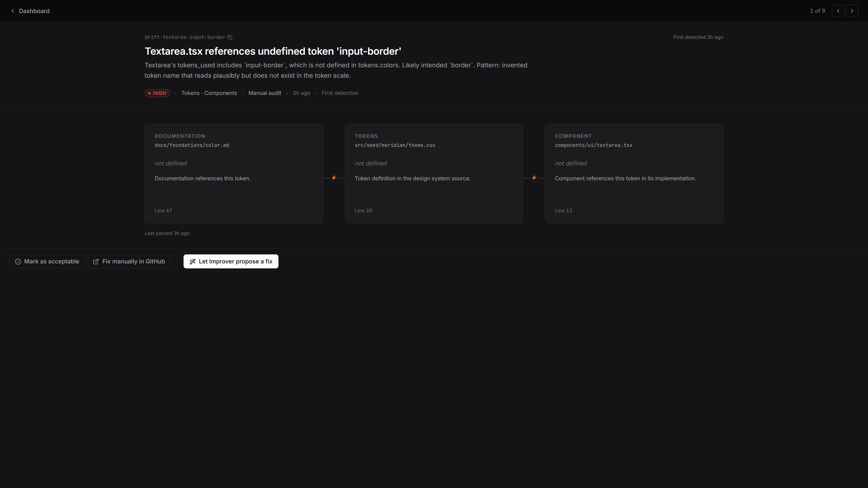The image size is (868, 488).
Task: Copy the drift-textarea-input-border ID
Action: [230, 37]
